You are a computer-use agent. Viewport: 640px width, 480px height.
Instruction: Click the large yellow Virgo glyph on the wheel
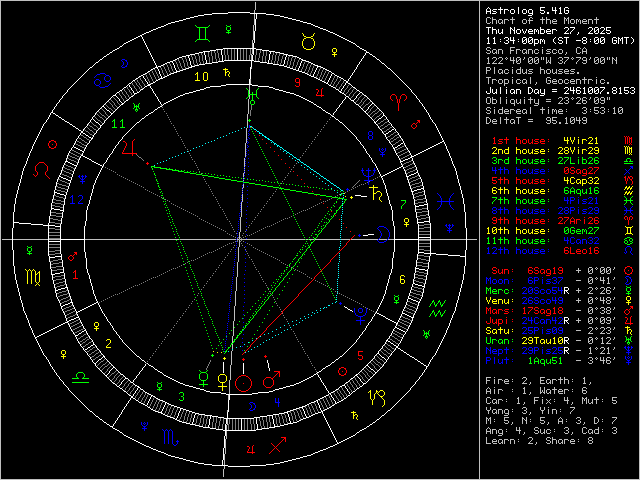(33, 277)
